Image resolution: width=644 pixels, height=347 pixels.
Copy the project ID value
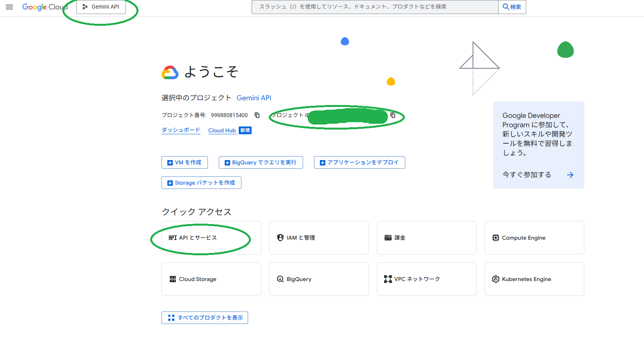393,115
